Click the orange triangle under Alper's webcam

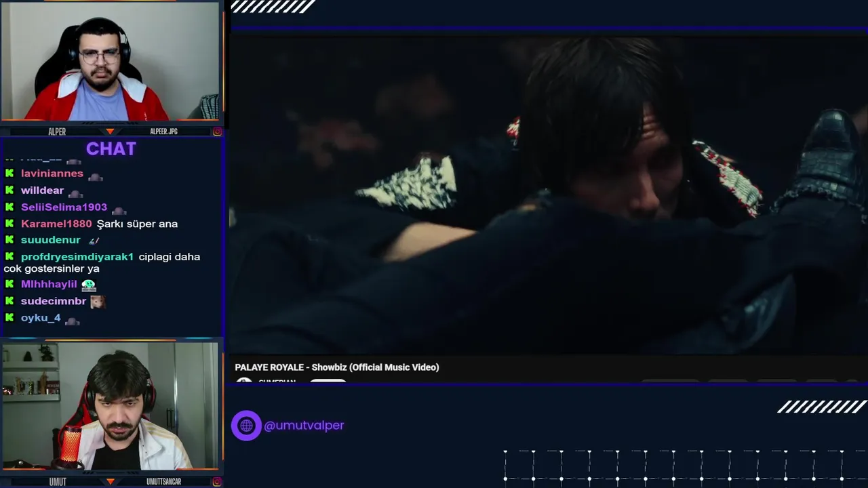click(110, 131)
